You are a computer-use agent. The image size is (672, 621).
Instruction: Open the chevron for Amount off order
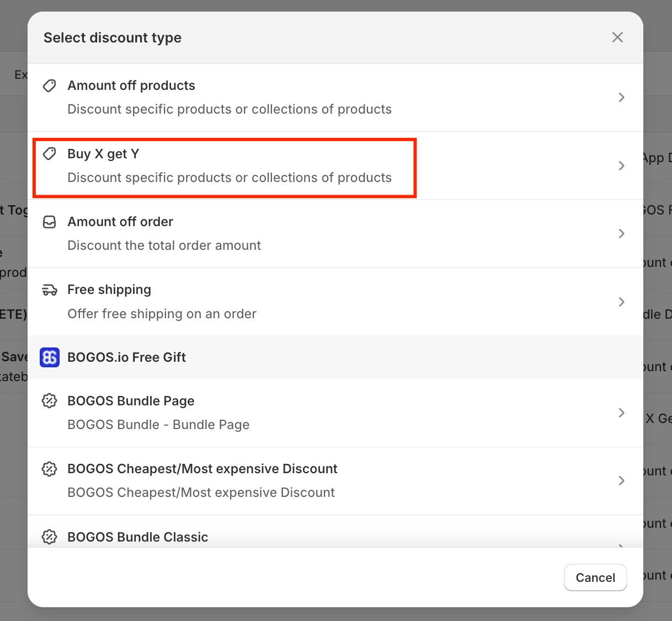pyautogui.click(x=621, y=234)
